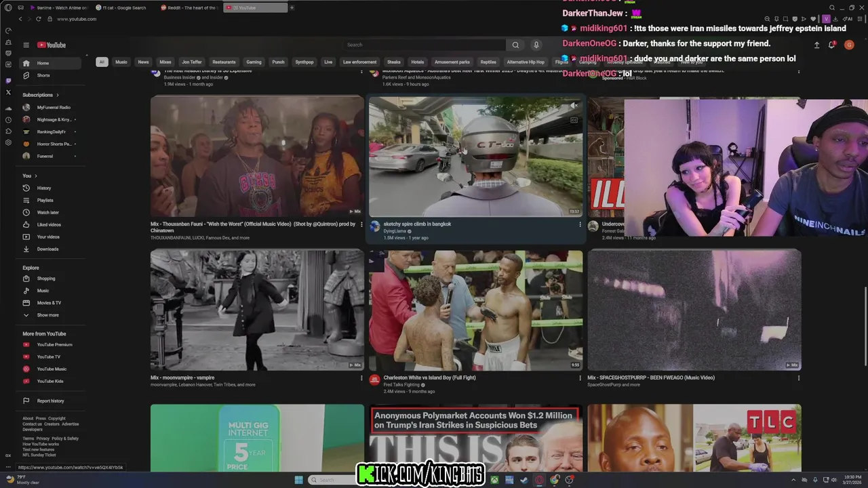Open RankingDailyFr subscription
The height and width of the screenshot is (488, 868).
(x=50, y=131)
